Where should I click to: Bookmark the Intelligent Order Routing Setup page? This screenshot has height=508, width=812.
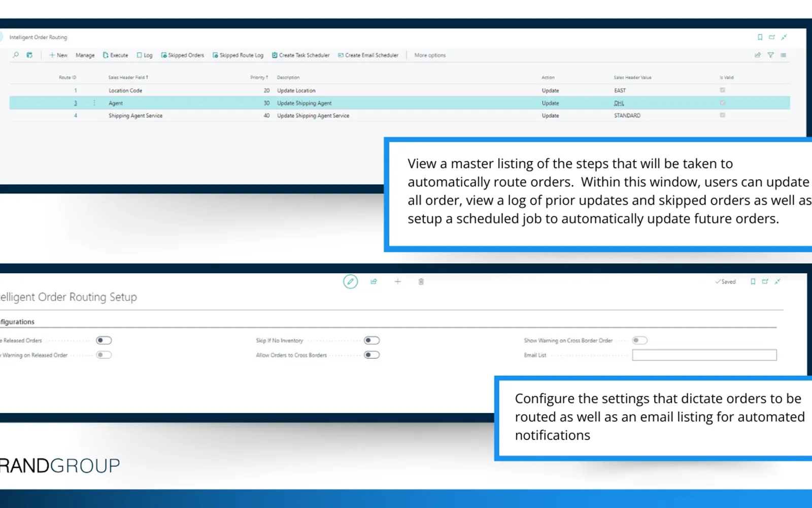(x=753, y=281)
